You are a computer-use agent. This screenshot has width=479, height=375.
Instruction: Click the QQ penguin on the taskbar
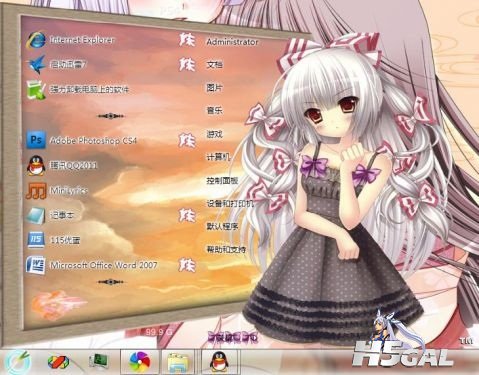point(220,361)
